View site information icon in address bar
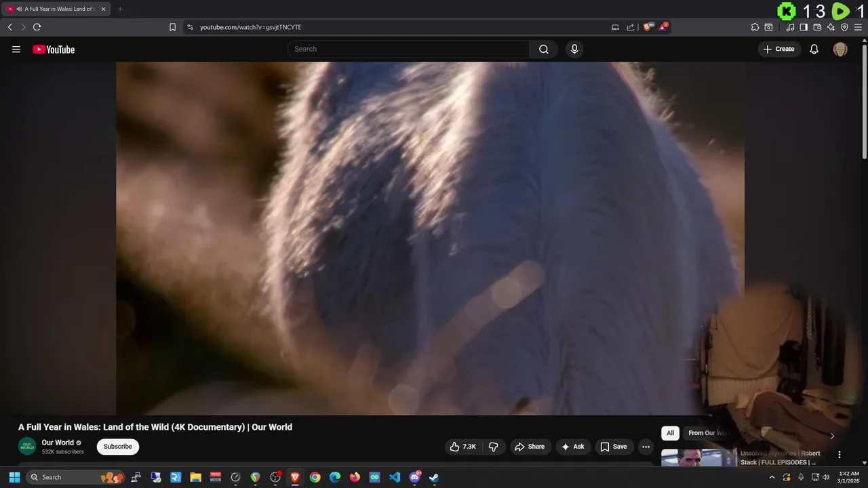The image size is (868, 488). pos(190,27)
